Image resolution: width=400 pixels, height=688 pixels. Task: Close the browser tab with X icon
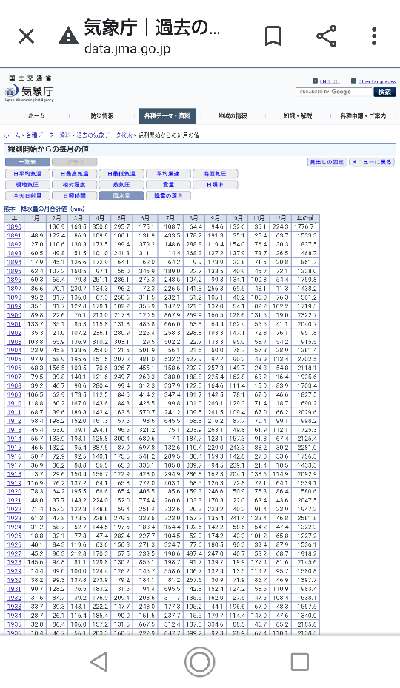pos(26,36)
